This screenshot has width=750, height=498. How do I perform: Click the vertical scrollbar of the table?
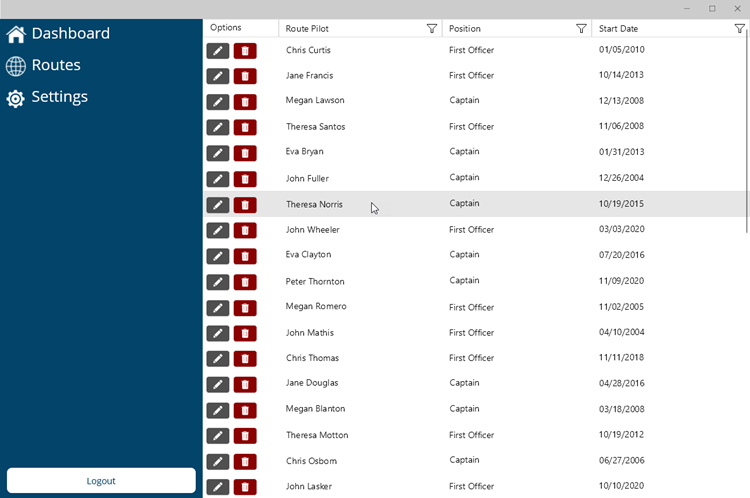pos(746,130)
